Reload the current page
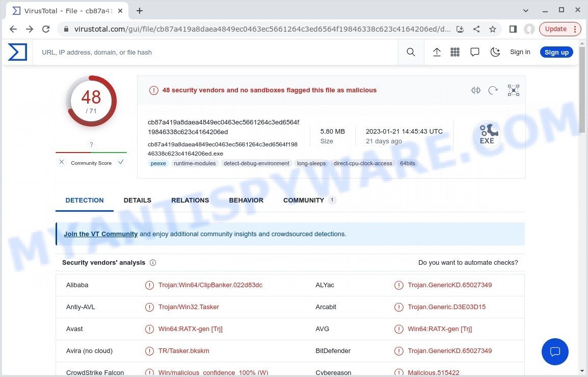 pyautogui.click(x=46, y=29)
